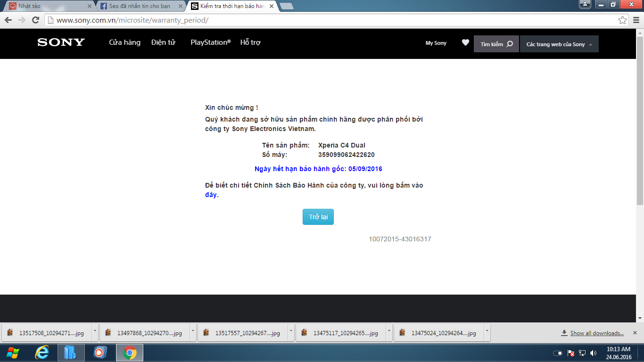Reload the page with refresh icon
The height and width of the screenshot is (362, 644).
[35, 20]
